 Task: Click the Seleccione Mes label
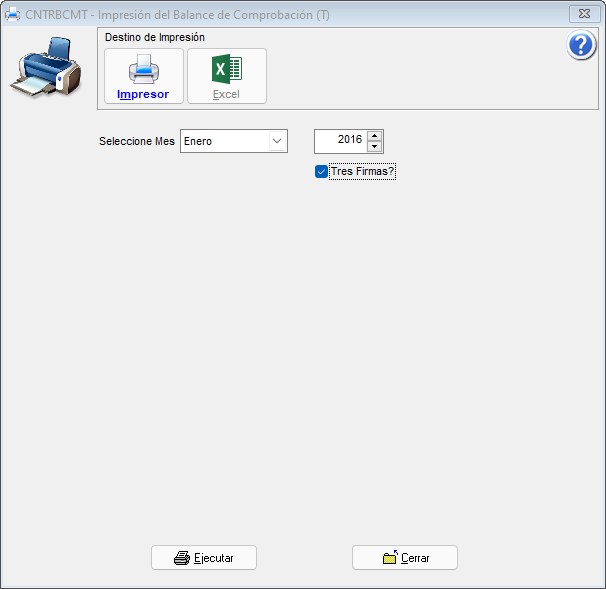coord(137,141)
